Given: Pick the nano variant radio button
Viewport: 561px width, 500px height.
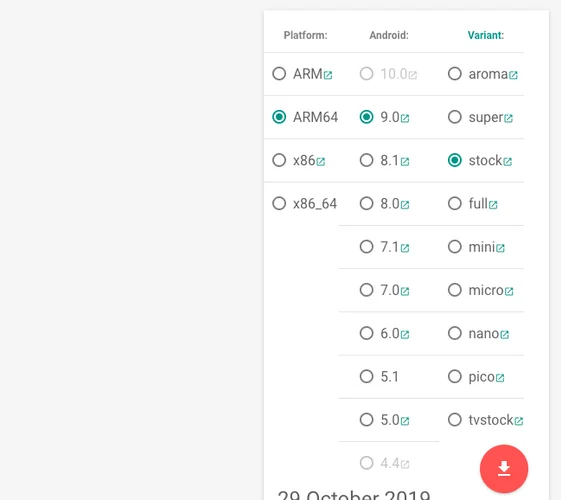Looking at the screenshot, I should (455, 333).
